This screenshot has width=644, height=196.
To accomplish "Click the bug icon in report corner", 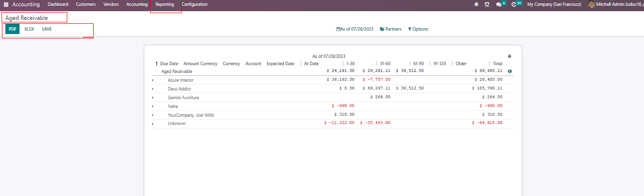I will [509, 56].
